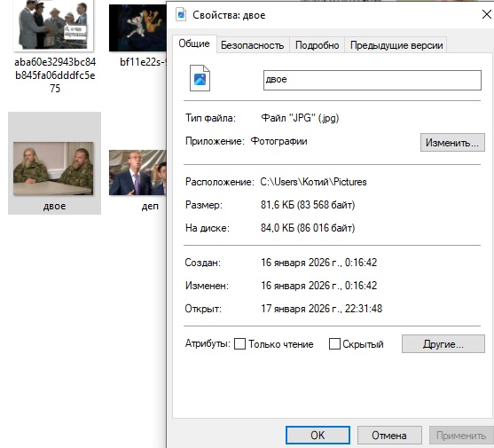The width and height of the screenshot is (494, 448).
Task: Open the Подробно tab
Action: tap(318, 45)
